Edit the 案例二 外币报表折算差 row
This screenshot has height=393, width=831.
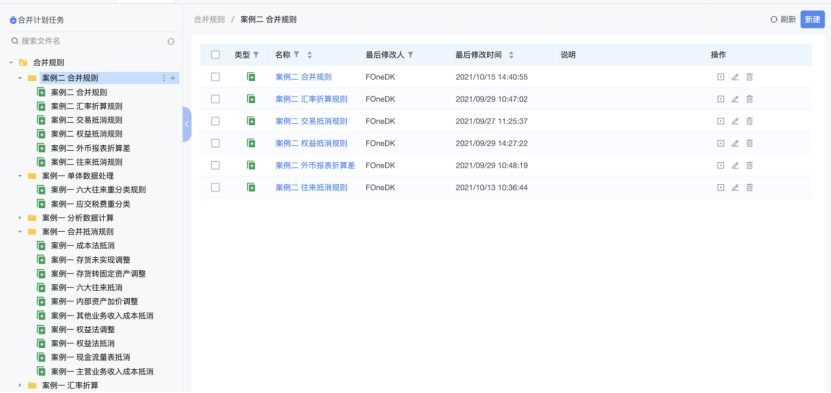(735, 165)
